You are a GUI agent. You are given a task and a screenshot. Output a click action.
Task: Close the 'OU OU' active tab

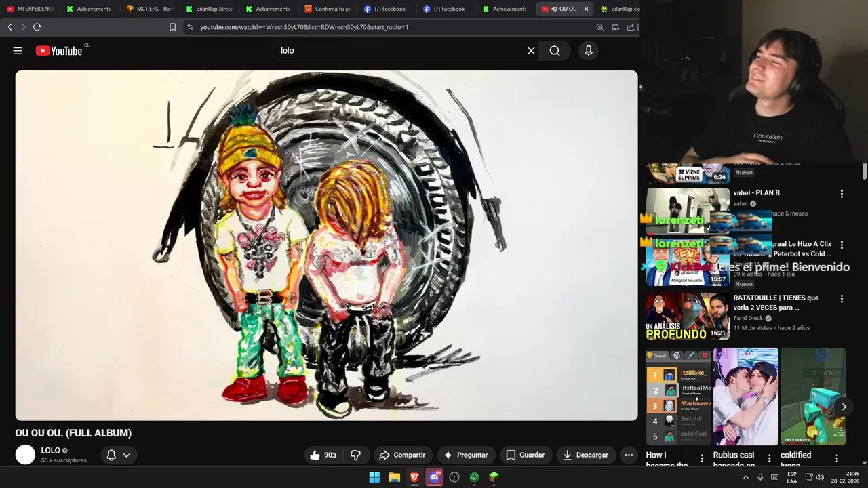[x=586, y=9]
